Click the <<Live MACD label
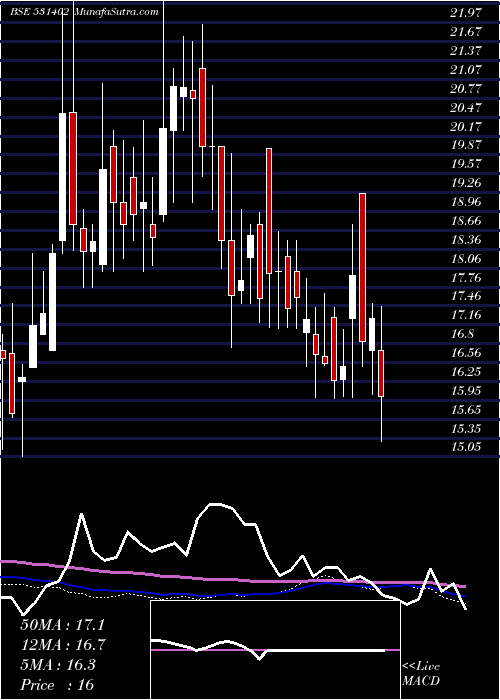Viewport: 500px width, 700px height. (421, 674)
